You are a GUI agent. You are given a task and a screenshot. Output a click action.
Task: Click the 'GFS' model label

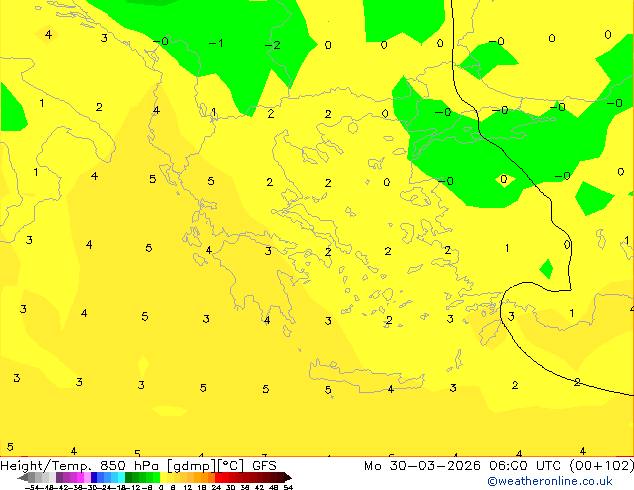coord(264,466)
